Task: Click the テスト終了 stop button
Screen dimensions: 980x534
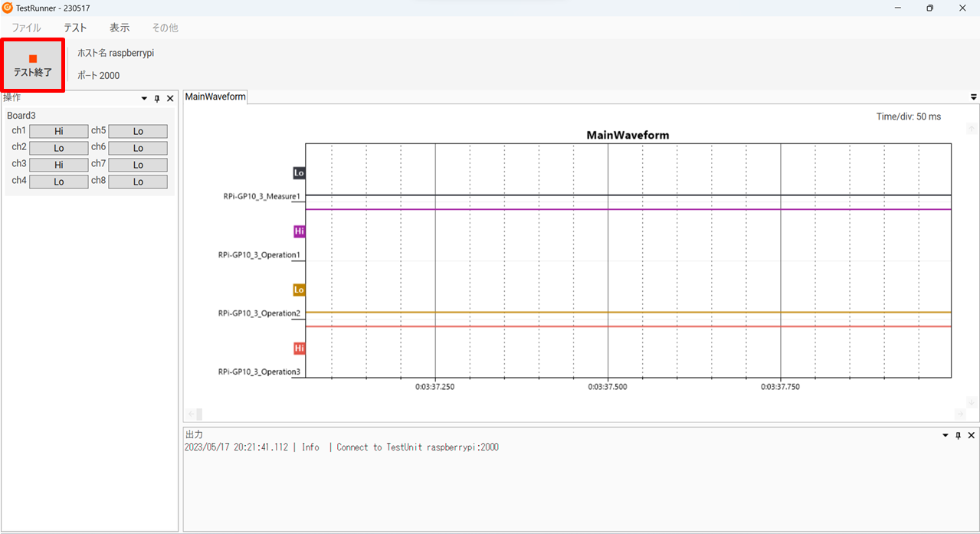Action: coord(32,66)
